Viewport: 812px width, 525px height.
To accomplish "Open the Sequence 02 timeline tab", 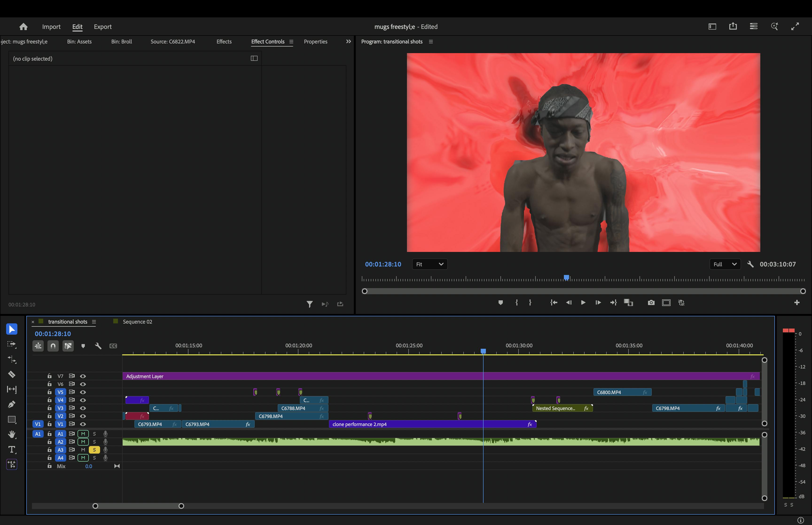I will [137, 321].
